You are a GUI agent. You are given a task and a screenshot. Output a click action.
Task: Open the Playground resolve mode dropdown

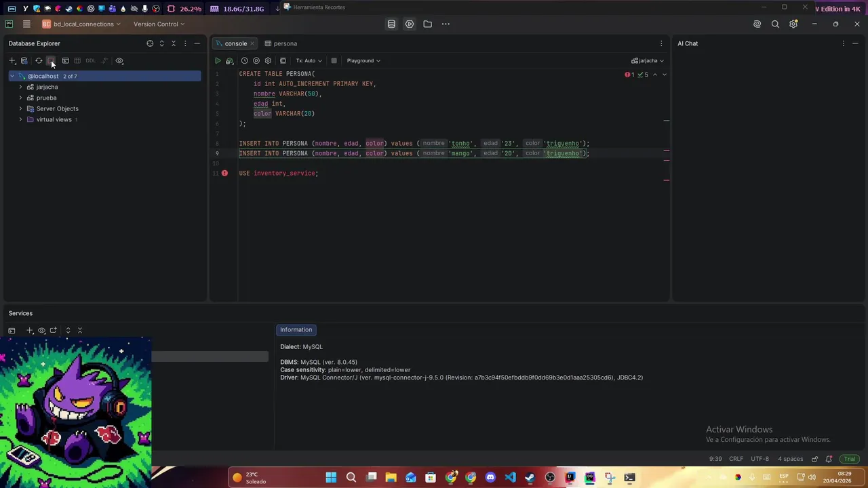click(363, 61)
